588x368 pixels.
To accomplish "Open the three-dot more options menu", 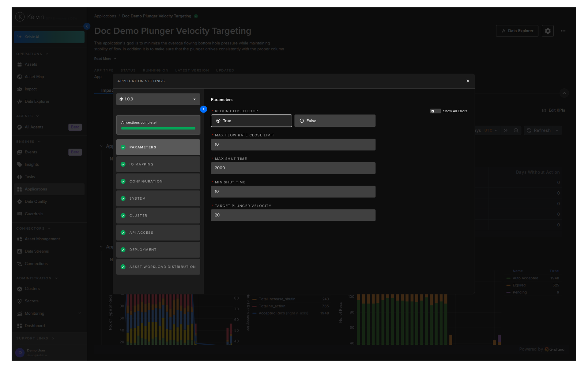I will (563, 31).
